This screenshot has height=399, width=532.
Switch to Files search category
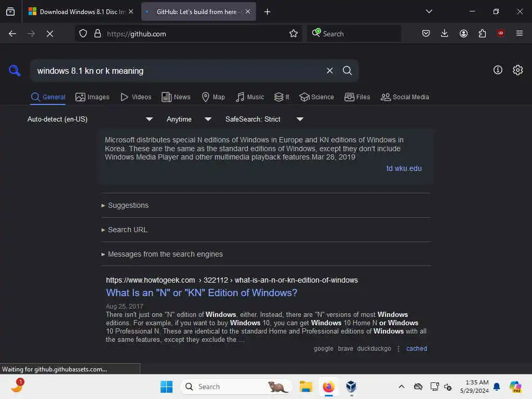point(357,97)
